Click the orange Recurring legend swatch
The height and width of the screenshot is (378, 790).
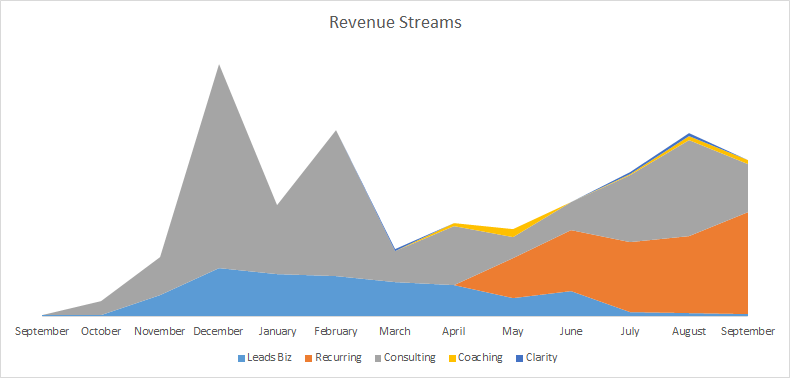(x=309, y=358)
